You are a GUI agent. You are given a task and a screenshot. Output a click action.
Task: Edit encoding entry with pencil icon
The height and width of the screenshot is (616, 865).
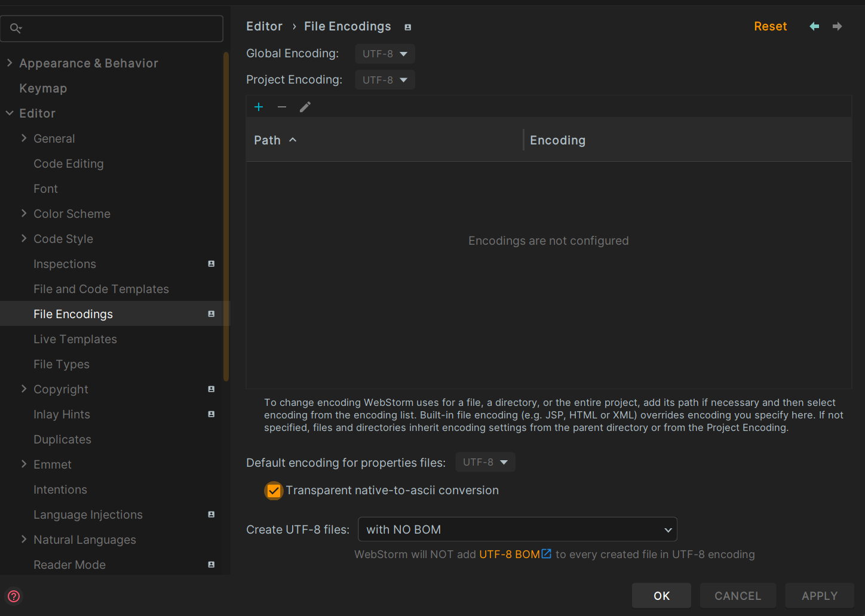[x=305, y=107]
